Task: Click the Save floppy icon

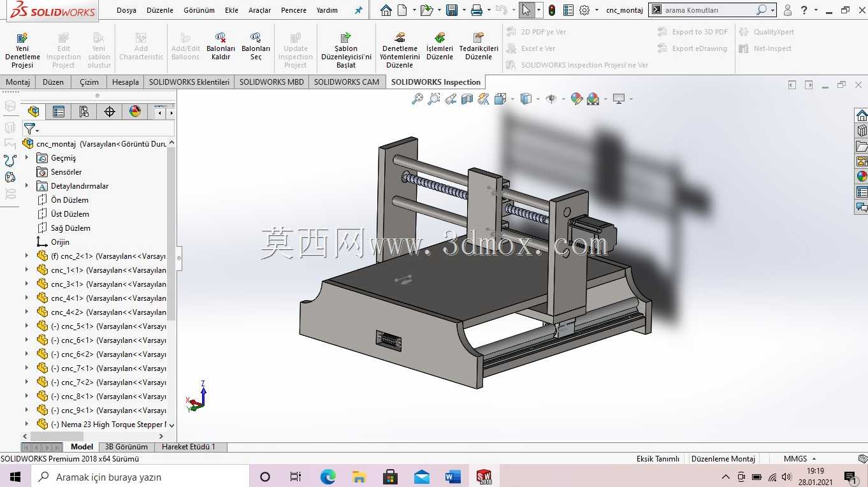Action: coord(452,10)
